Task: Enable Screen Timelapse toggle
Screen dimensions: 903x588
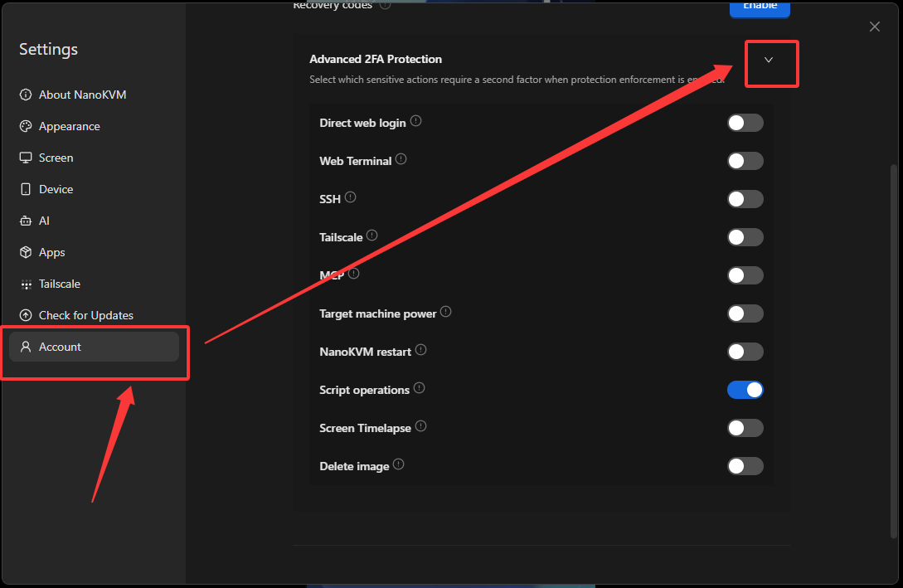Action: [745, 428]
